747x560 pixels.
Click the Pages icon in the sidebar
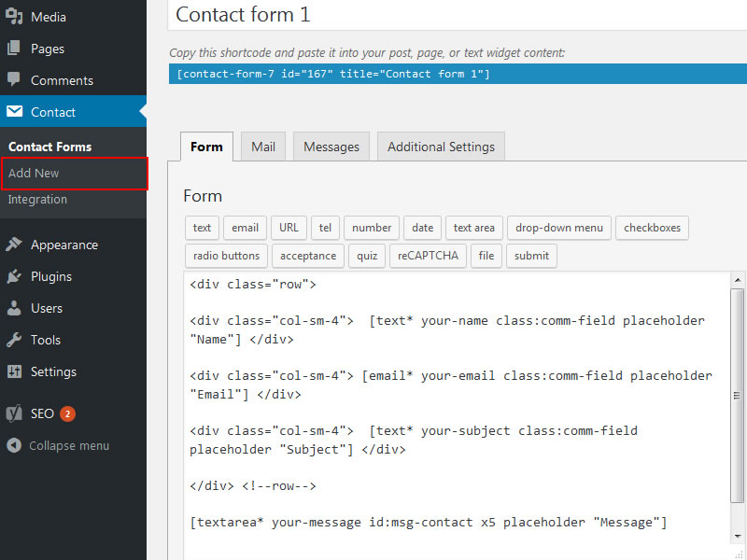pyautogui.click(x=14, y=49)
